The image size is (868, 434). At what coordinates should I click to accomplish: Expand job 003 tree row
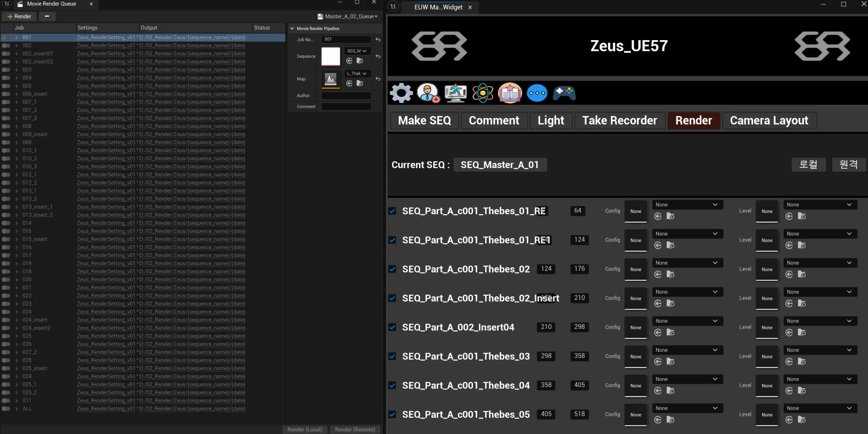pos(17,70)
